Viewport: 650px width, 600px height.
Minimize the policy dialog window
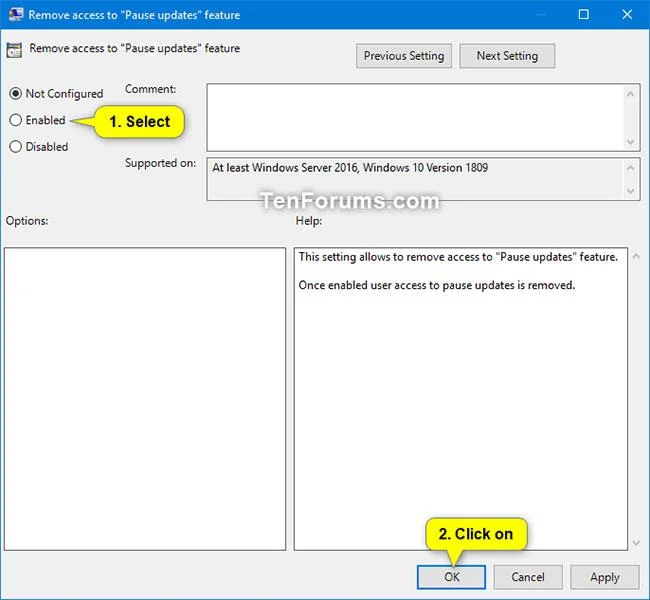[541, 15]
